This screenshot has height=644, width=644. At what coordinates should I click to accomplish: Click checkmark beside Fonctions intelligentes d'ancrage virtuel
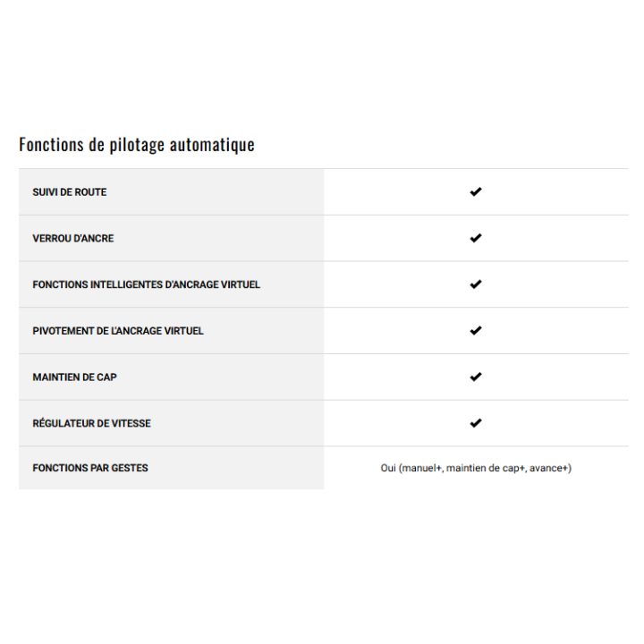476,284
